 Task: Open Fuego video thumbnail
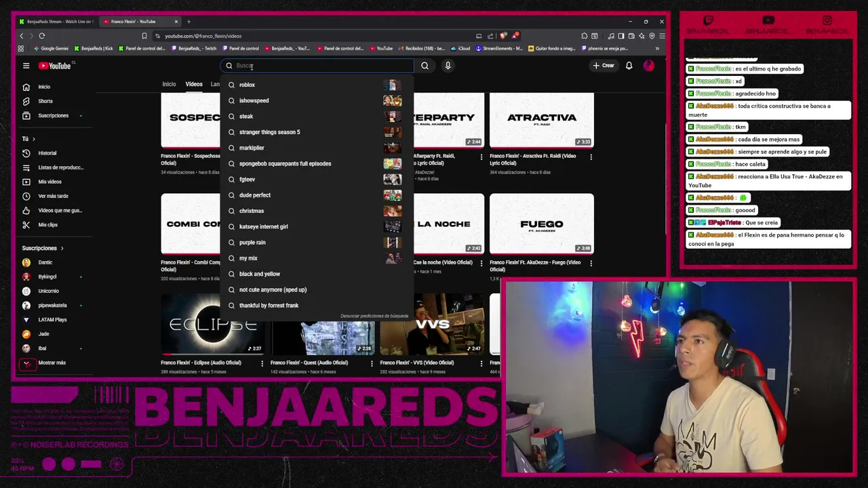(x=541, y=224)
